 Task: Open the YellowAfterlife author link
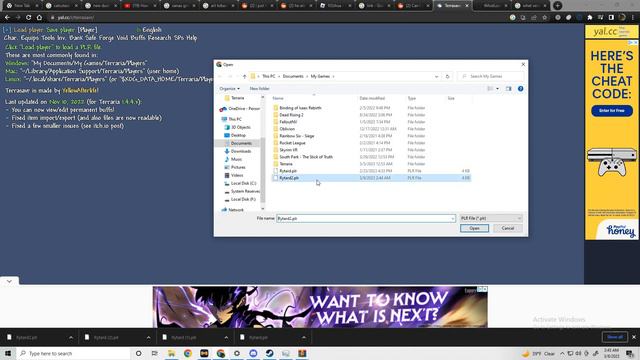[80, 91]
